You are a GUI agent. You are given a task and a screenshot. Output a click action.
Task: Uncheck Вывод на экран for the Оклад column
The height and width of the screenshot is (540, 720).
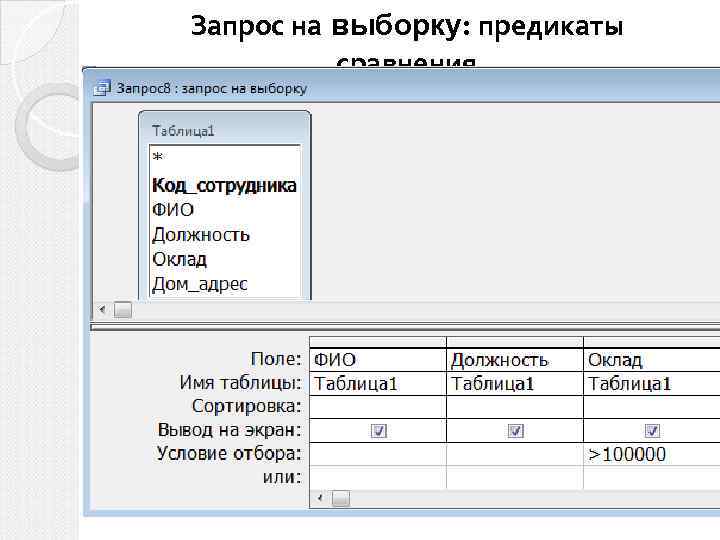[652, 431]
